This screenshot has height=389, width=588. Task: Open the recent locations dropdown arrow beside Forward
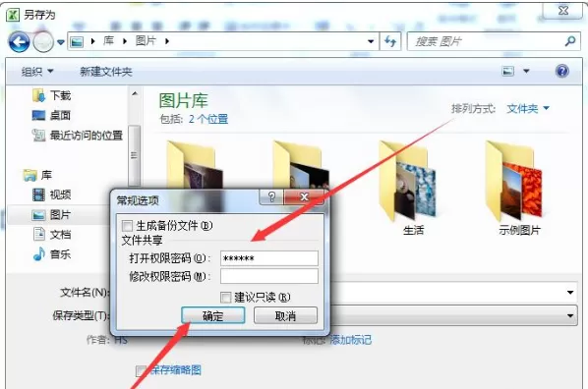[61, 42]
